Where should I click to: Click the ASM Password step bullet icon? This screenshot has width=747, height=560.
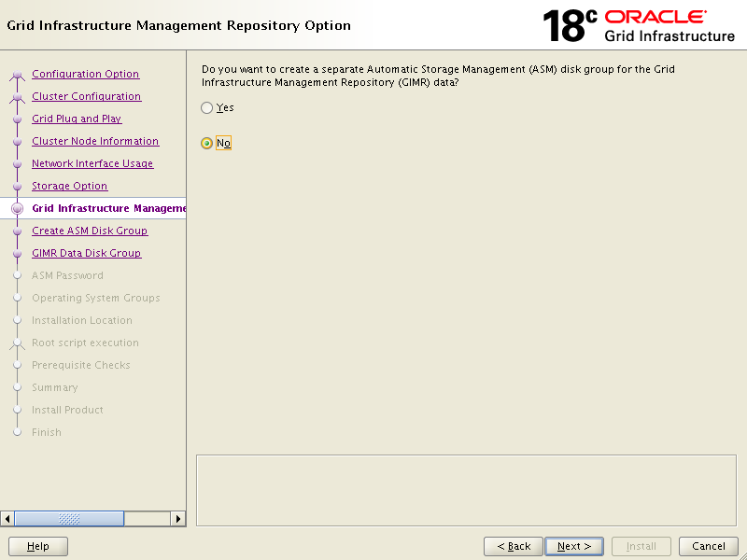pyautogui.click(x=17, y=275)
